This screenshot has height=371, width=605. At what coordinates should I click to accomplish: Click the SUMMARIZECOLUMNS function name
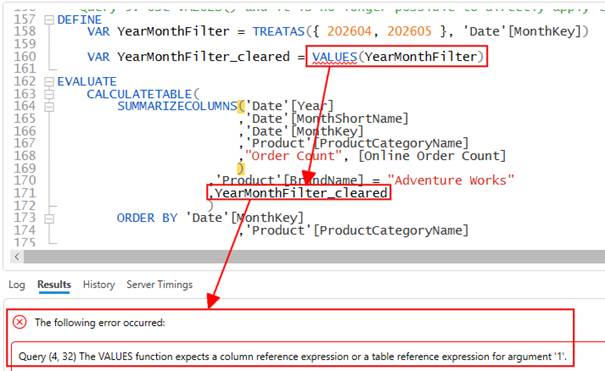[177, 106]
